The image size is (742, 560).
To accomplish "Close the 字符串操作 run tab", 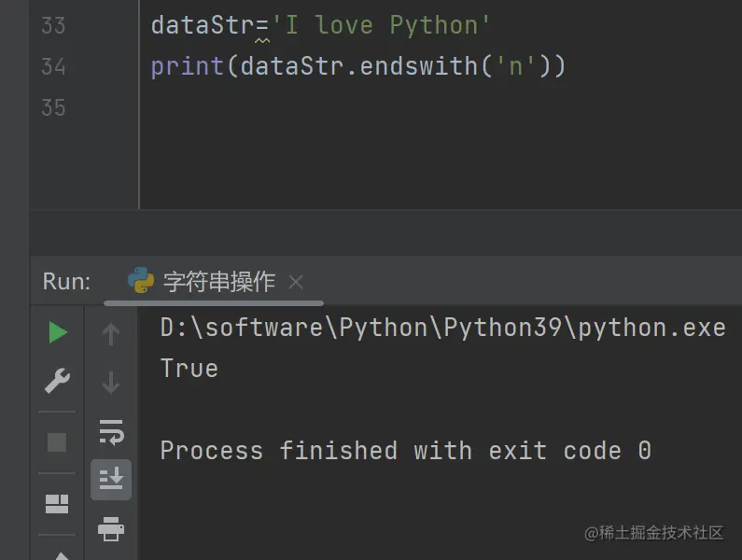I will (296, 282).
